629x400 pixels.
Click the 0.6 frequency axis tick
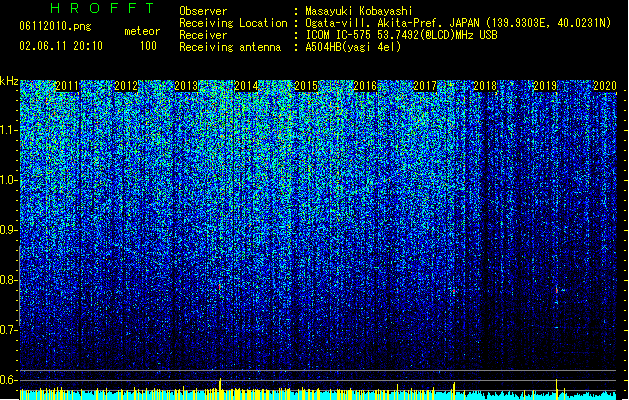8,380
